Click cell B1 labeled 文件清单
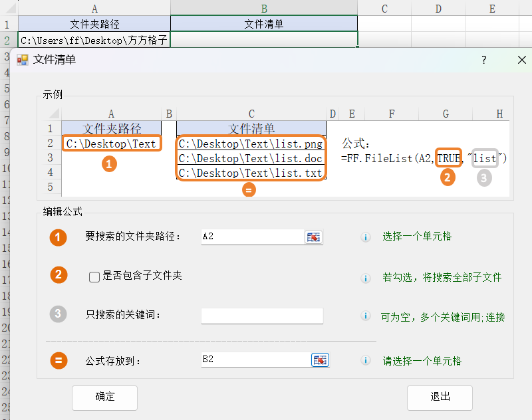 pyautogui.click(x=264, y=24)
